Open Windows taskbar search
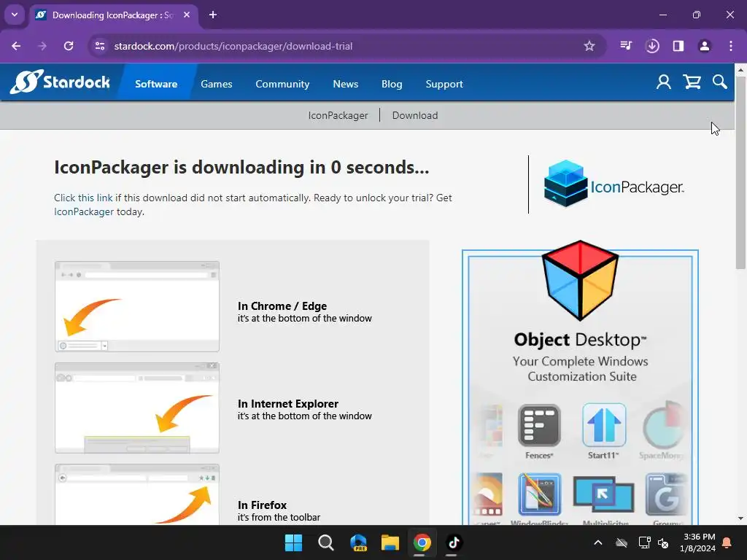 coord(326,542)
